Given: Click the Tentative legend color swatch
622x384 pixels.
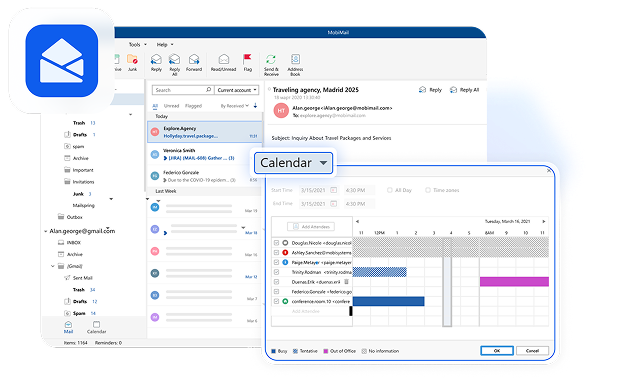Looking at the screenshot, I should [x=295, y=351].
